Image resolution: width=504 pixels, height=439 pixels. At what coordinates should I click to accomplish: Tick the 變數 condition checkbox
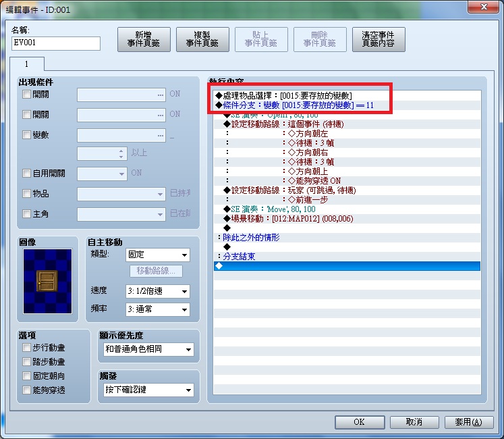coord(26,135)
